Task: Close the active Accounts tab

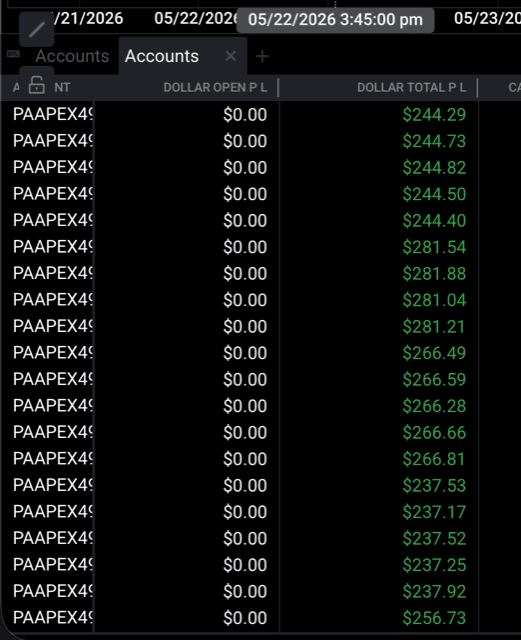Action: 231,56
